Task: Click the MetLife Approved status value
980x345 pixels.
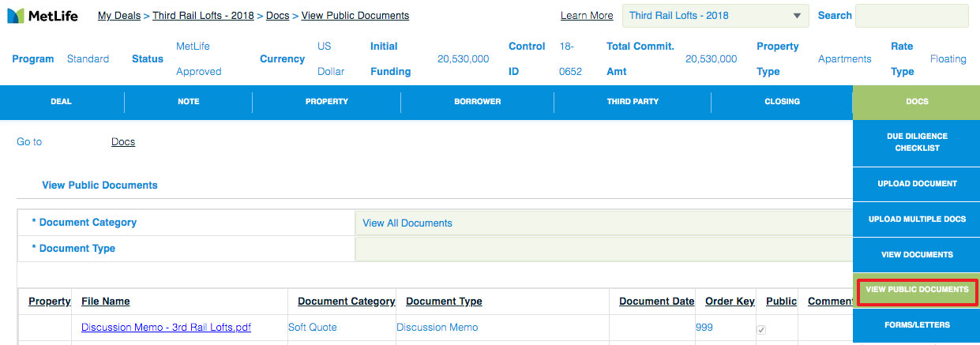Action: click(x=199, y=59)
